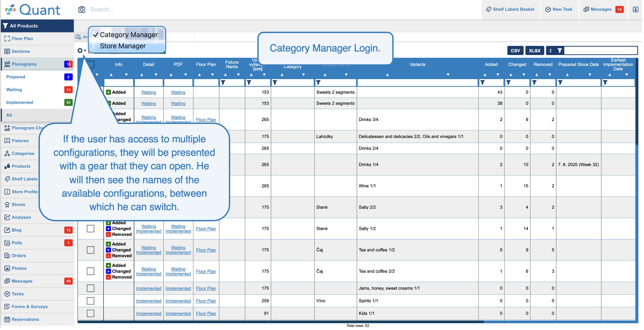
Task: Select the Spirits 1/1 row checkbox
Action: pos(91,301)
